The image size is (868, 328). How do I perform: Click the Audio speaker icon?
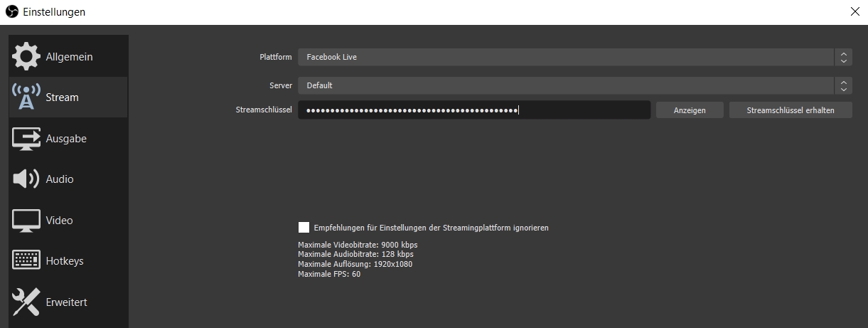point(26,179)
